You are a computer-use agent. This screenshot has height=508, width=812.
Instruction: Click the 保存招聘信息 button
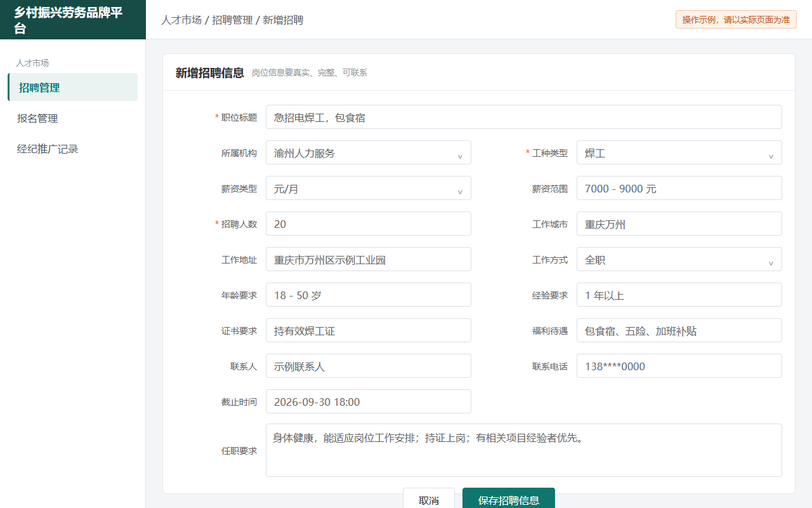[509, 500]
